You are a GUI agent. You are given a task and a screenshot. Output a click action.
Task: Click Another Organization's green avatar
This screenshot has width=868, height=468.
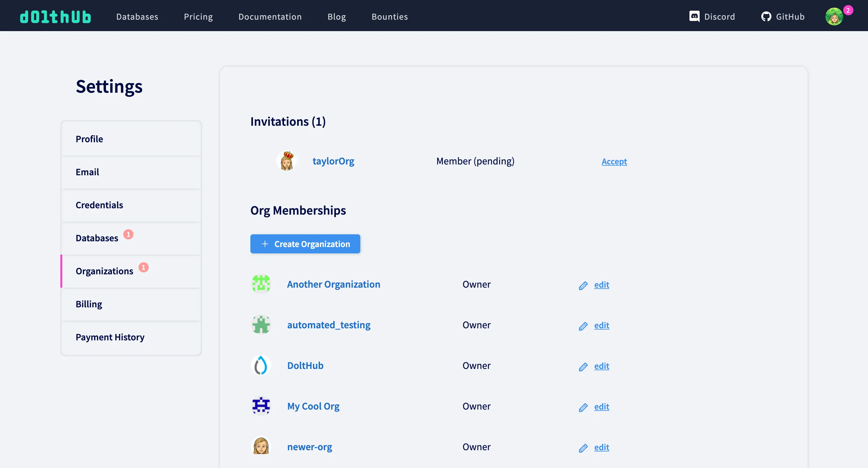coord(261,284)
